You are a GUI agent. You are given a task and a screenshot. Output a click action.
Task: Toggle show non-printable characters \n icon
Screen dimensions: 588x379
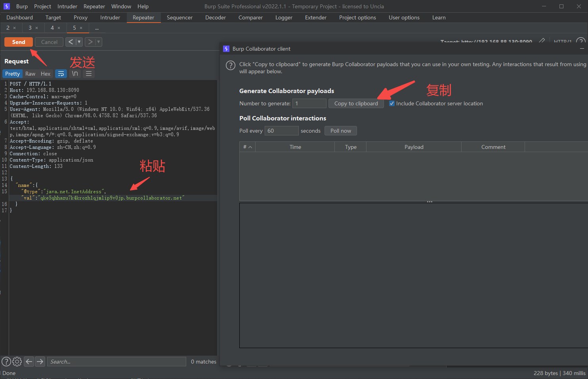point(75,74)
